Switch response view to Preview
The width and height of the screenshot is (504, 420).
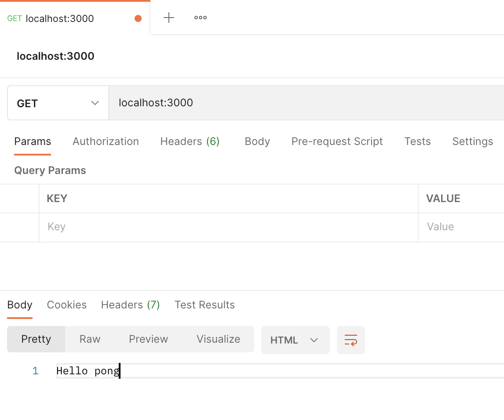coord(148,339)
